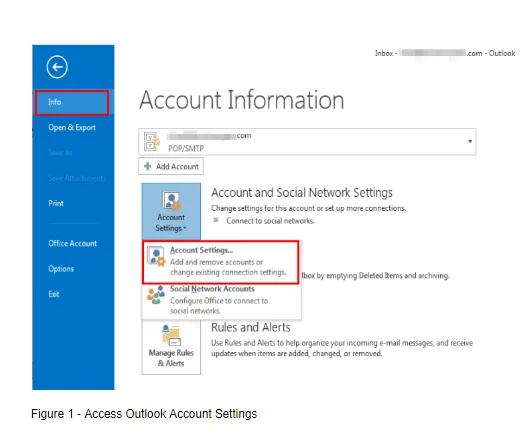Open the Open & Export menu item
This screenshot has width=522, height=432.
72,128
